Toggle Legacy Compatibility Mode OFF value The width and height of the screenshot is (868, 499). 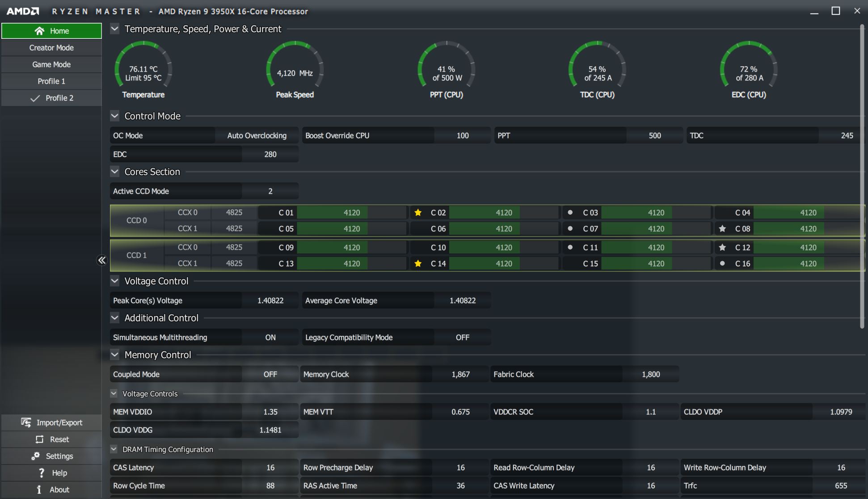coord(462,338)
